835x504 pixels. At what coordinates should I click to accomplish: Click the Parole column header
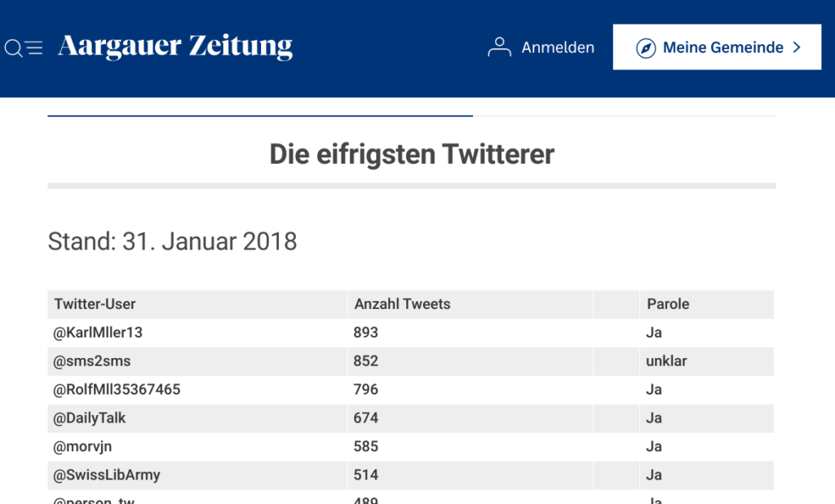[668, 304]
